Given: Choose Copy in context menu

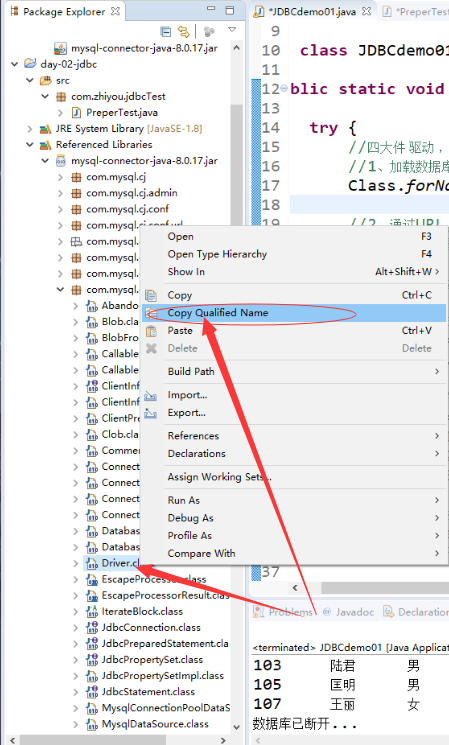Looking at the screenshot, I should pos(295,295).
